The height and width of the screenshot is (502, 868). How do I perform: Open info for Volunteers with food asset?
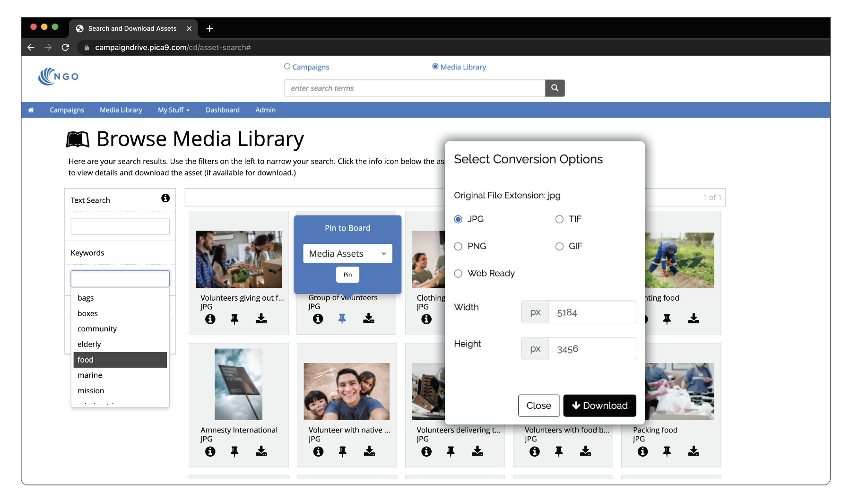point(535,451)
